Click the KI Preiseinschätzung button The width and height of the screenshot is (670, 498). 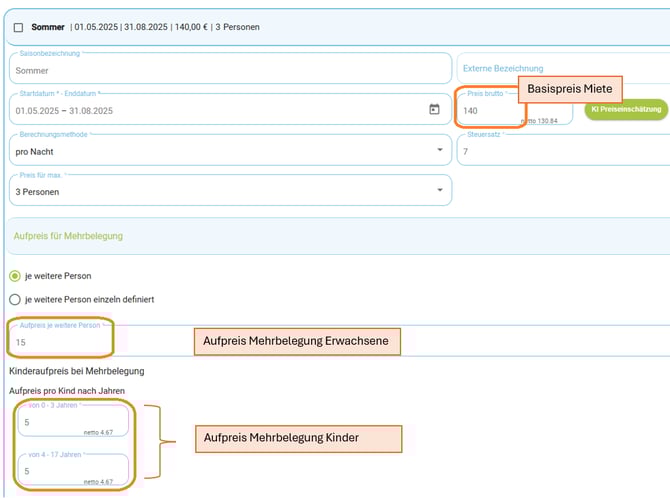point(626,109)
